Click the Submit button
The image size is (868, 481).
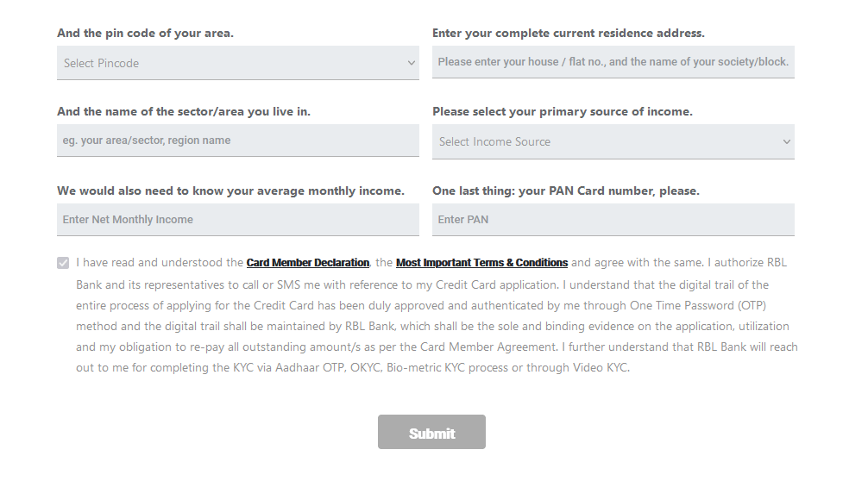[431, 432]
